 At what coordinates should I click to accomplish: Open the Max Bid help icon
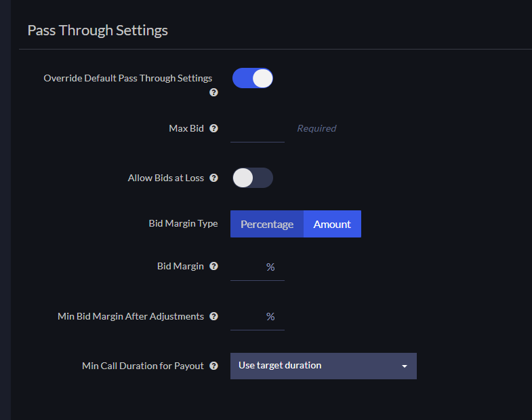pyautogui.click(x=213, y=128)
